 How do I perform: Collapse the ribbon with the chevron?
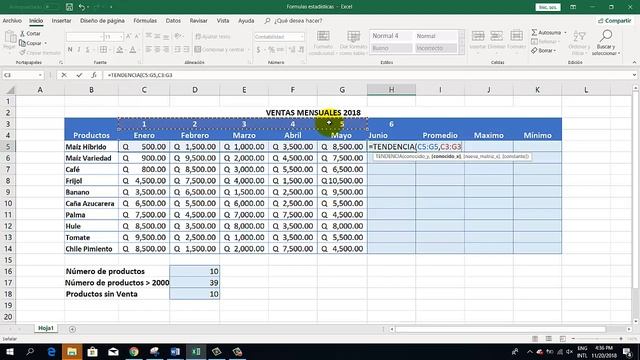tap(634, 62)
